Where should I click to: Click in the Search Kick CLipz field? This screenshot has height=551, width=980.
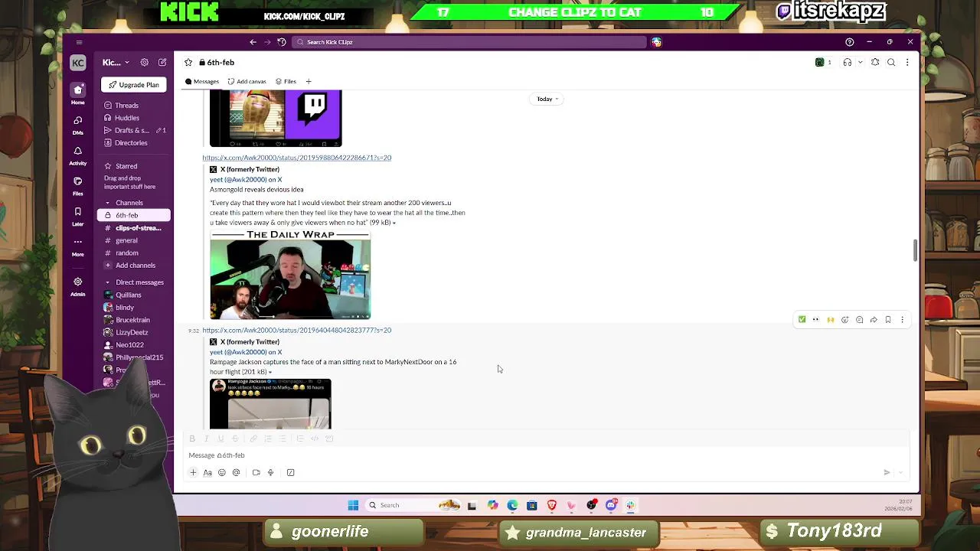point(470,42)
